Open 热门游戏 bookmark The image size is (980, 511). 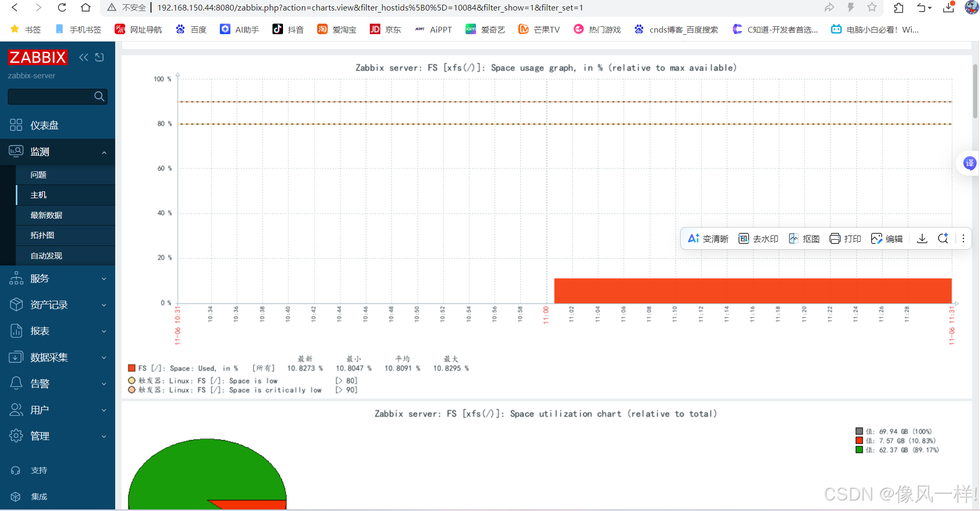point(597,29)
